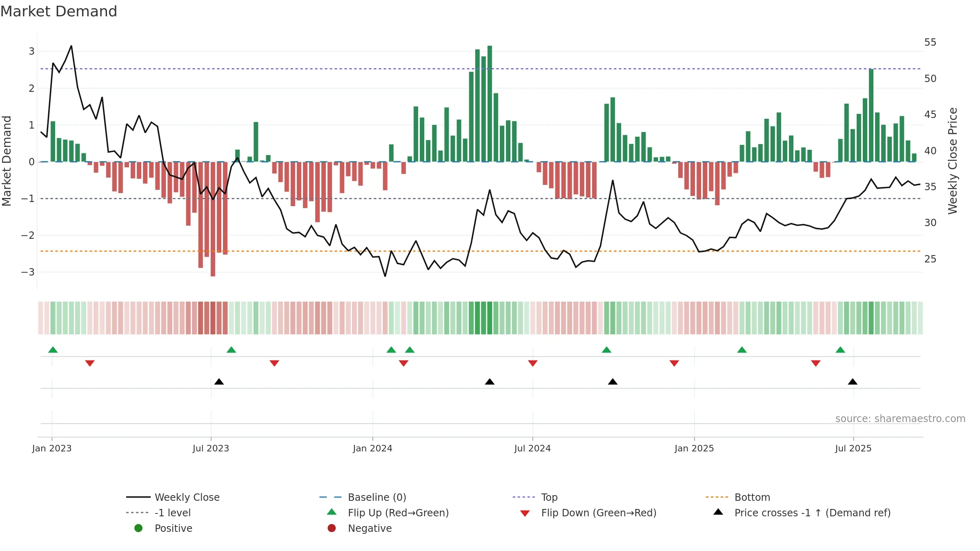The width and height of the screenshot is (980, 551).
Task: Click the sharemaestro.com source text
Action: point(900,419)
